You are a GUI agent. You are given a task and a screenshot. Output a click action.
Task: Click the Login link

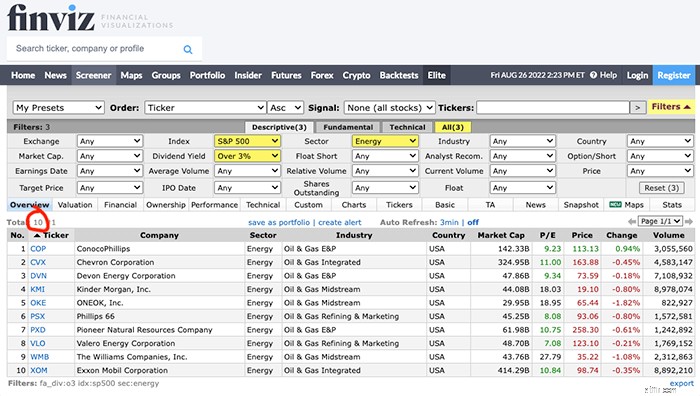point(637,75)
